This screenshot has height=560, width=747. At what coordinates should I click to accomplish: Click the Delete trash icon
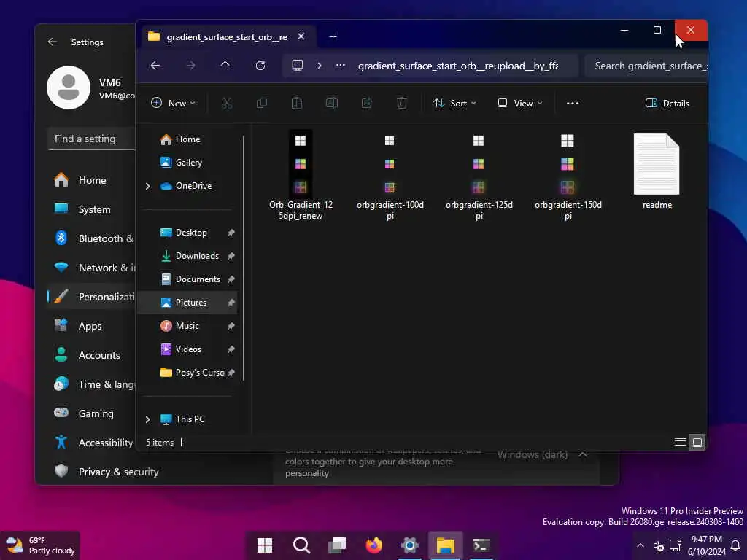tap(402, 103)
